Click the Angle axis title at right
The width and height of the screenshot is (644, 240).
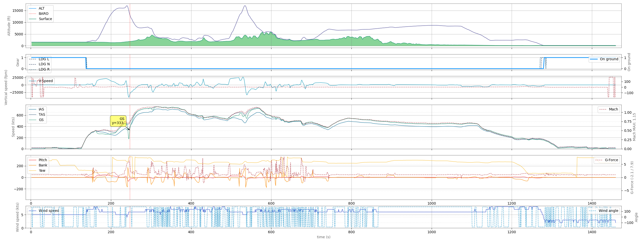[x=636, y=217]
